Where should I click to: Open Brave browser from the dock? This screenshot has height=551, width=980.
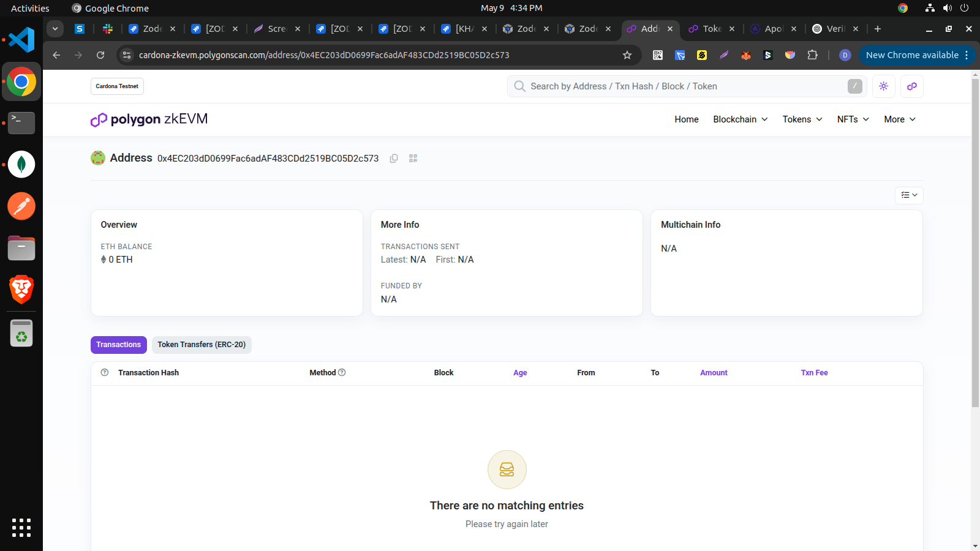tap(21, 290)
